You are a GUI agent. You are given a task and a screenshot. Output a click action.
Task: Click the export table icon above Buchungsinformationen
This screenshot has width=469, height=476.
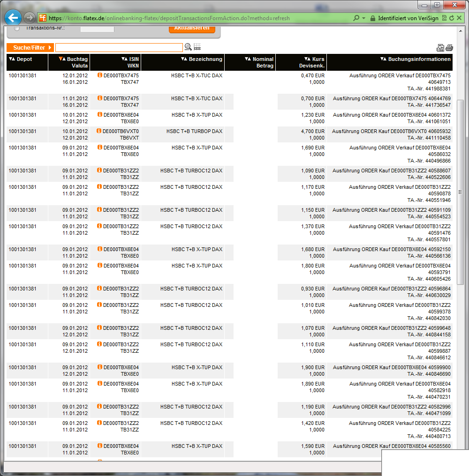click(x=440, y=48)
